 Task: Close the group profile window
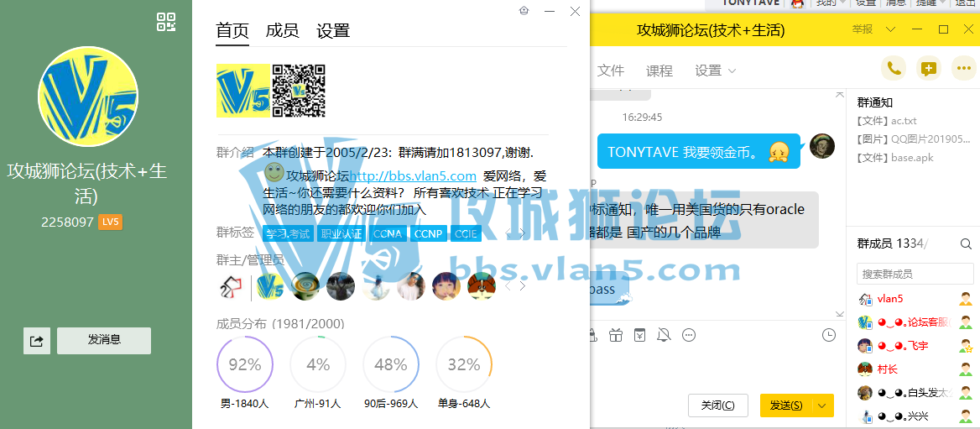point(575,11)
